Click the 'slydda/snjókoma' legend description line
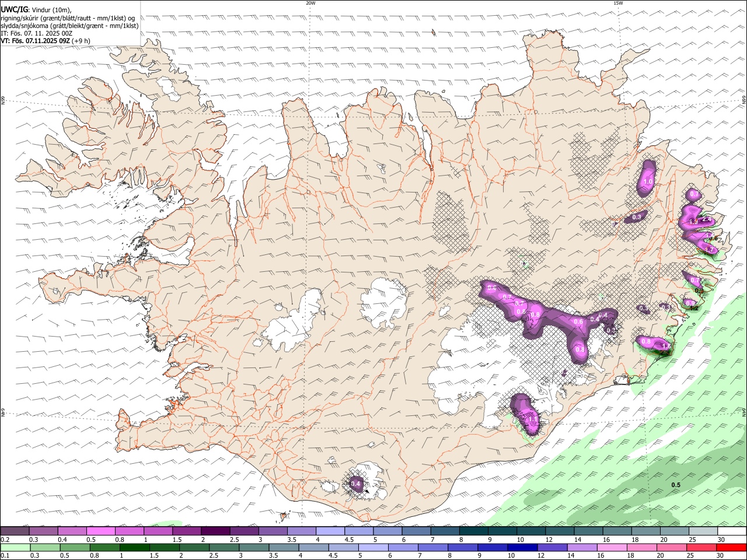This screenshot has height=560, width=747. [x=69, y=26]
